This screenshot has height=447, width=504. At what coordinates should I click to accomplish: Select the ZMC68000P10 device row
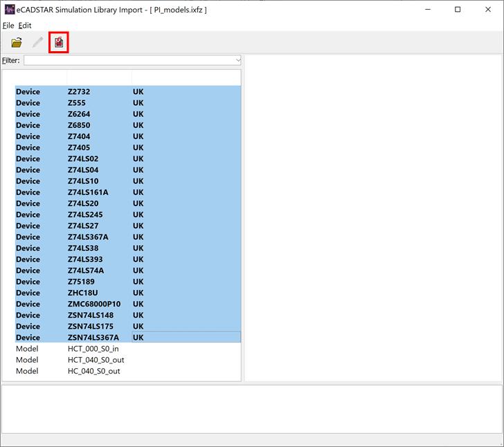128,304
